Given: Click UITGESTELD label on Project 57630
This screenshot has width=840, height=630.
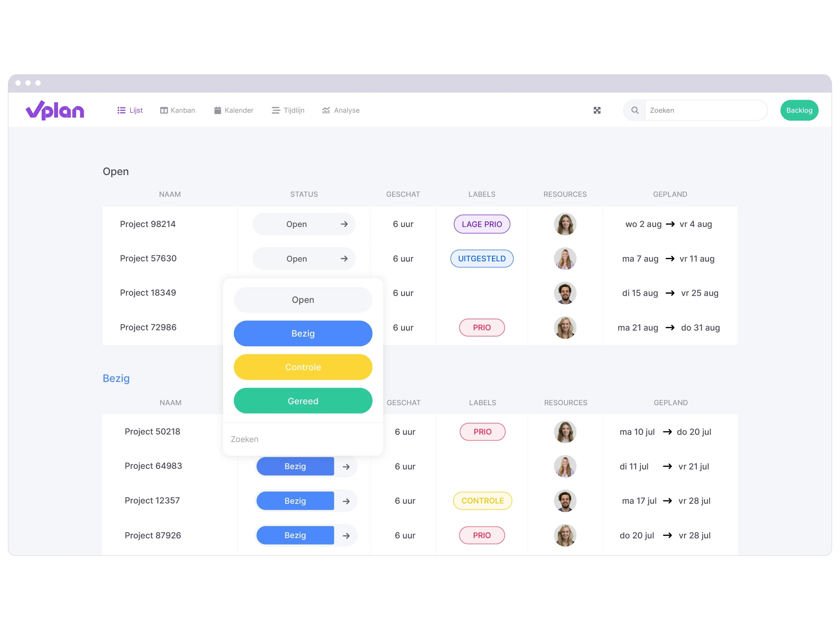Looking at the screenshot, I should point(481,258).
